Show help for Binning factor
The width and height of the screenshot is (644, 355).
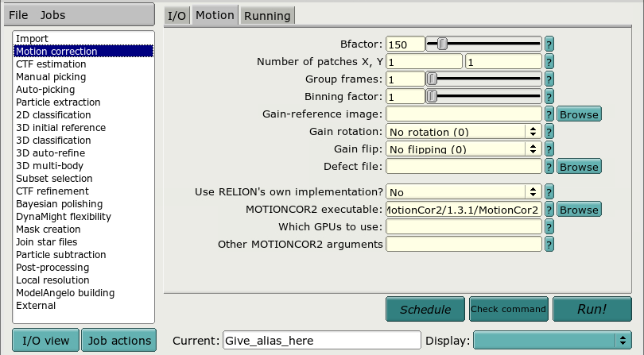click(x=549, y=96)
